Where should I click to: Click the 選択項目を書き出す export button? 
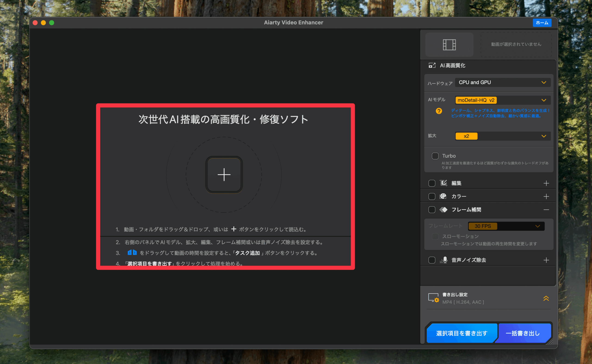tap(462, 333)
